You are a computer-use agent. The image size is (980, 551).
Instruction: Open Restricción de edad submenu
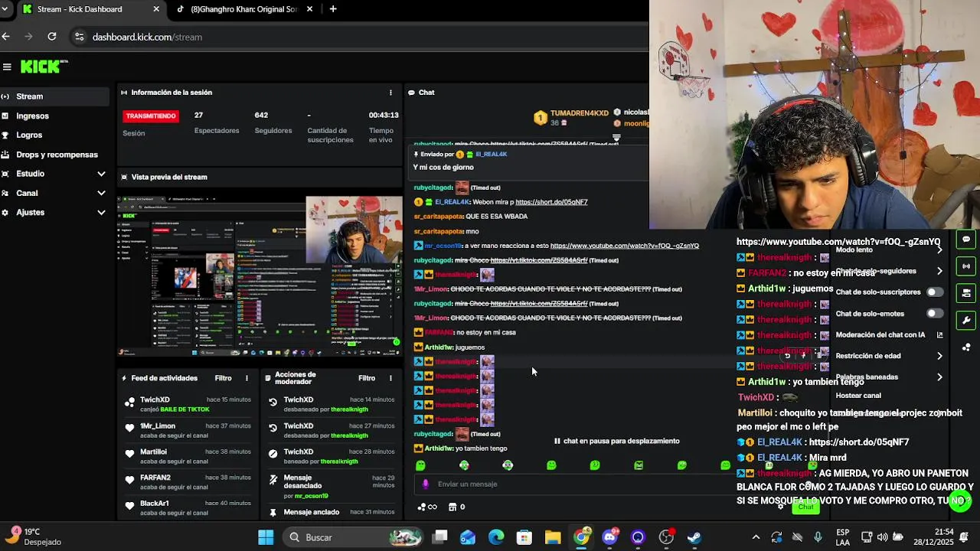point(888,356)
